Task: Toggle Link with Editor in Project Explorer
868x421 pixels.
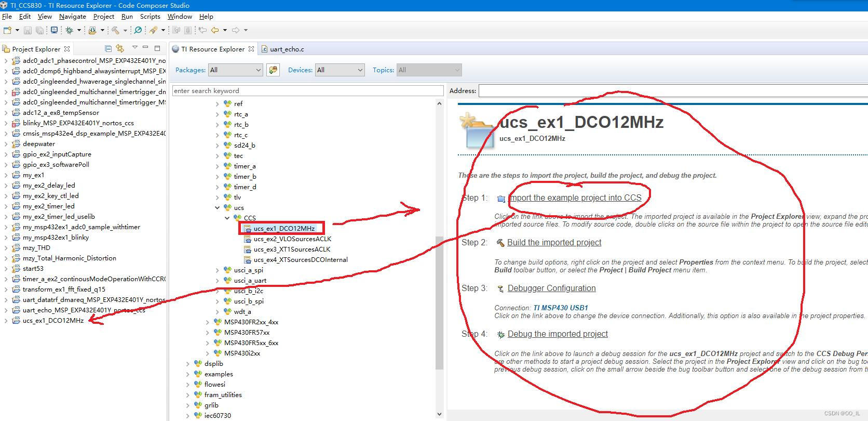Action: (x=120, y=49)
